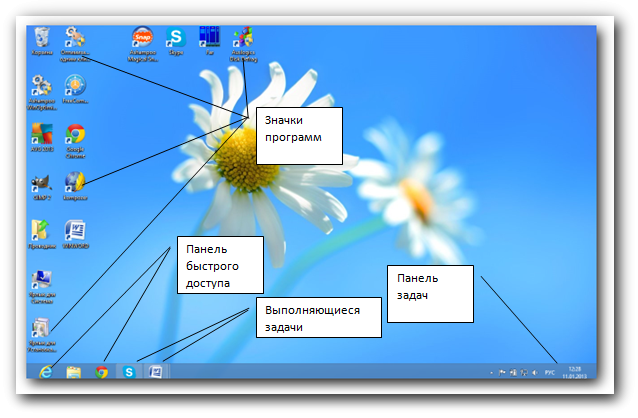Open the Skype desktop shortcut
Viewport: 638px width, 418px height.
pyautogui.click(x=176, y=41)
